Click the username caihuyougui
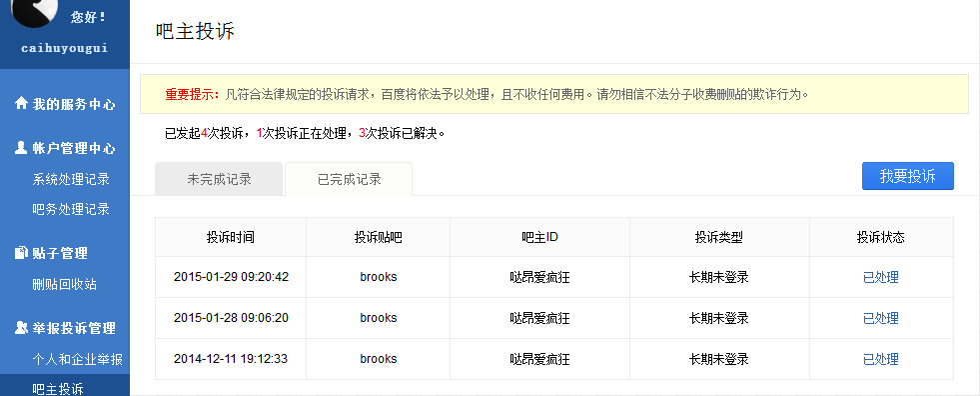Image resolution: width=980 pixels, height=396 pixels. [x=64, y=48]
